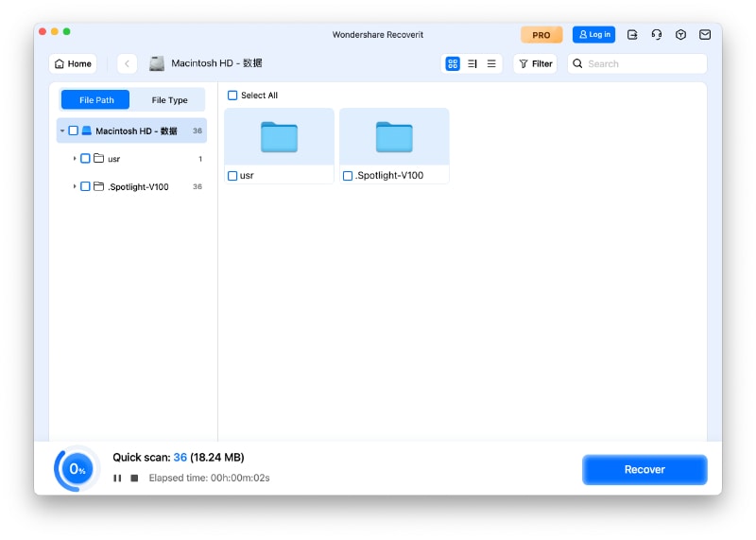Click the Quick scan count 36
The image size is (756, 540).
coord(180,457)
